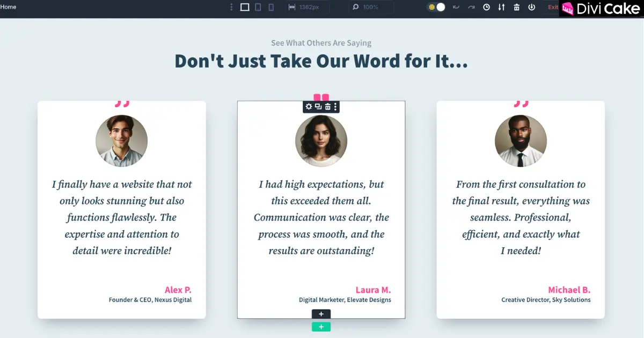Go to the Home breadcrumb
Viewport: 644px width, 338px height.
tap(8, 7)
